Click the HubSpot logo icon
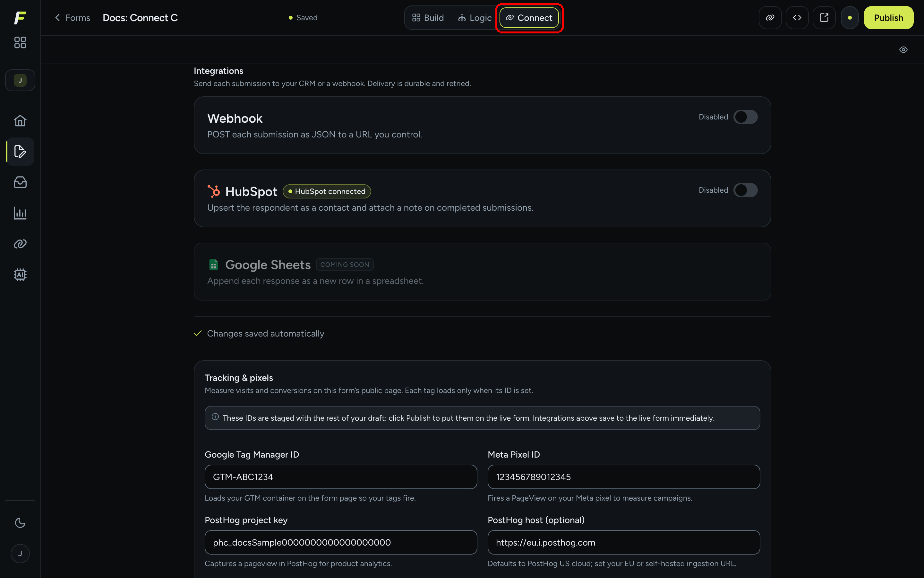This screenshot has height=578, width=924. point(214,191)
